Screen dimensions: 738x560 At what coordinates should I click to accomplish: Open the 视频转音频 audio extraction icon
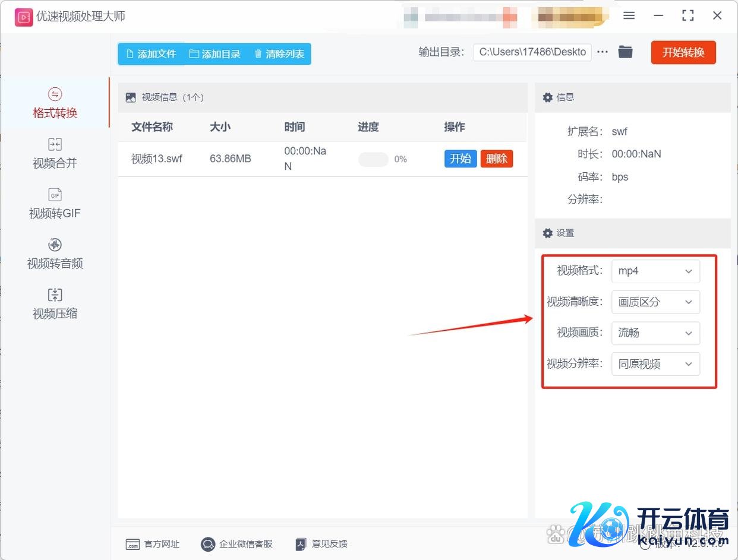[55, 245]
